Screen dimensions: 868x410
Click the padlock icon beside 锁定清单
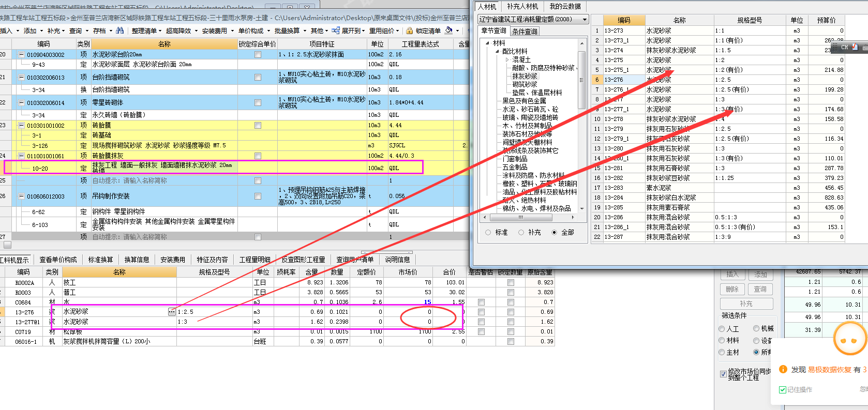[410, 31]
